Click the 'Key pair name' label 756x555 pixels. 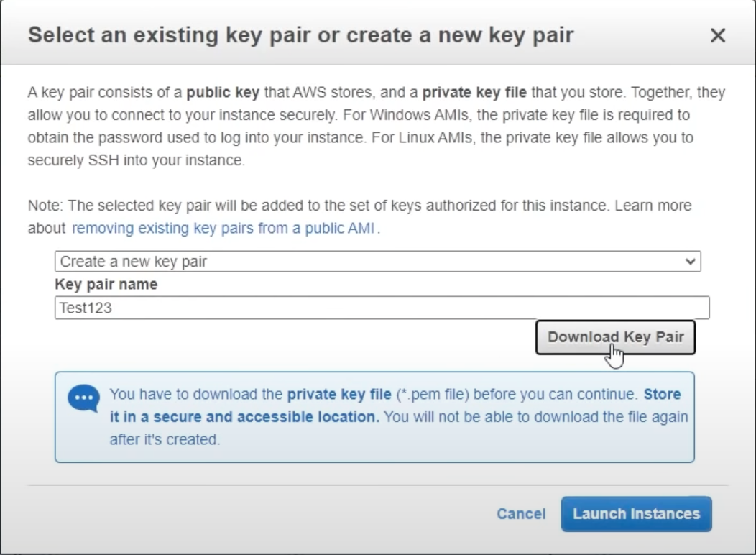(x=106, y=284)
